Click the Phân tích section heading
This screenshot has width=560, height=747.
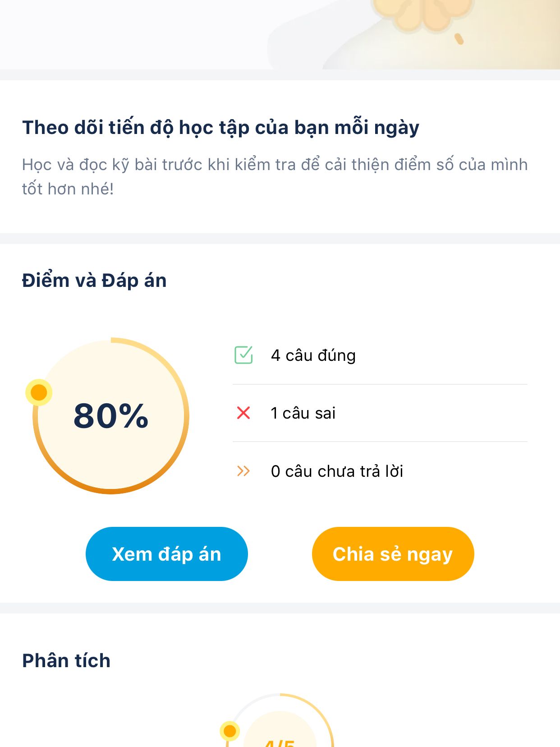pos(66,660)
